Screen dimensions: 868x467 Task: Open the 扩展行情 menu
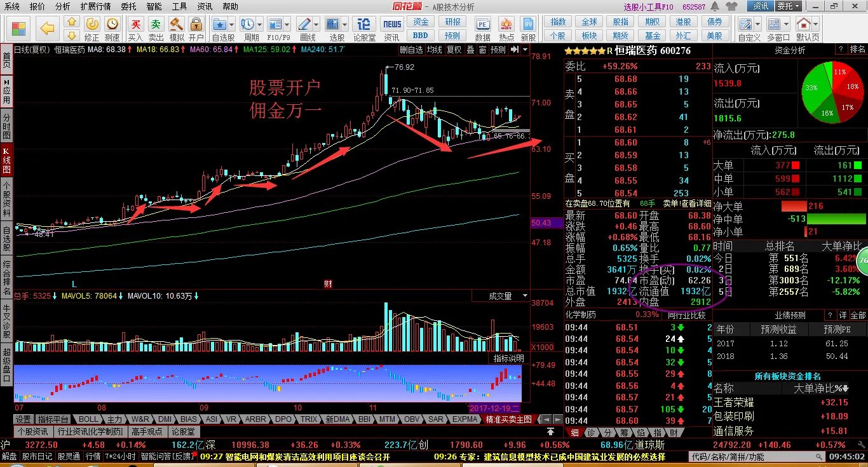coord(95,6)
